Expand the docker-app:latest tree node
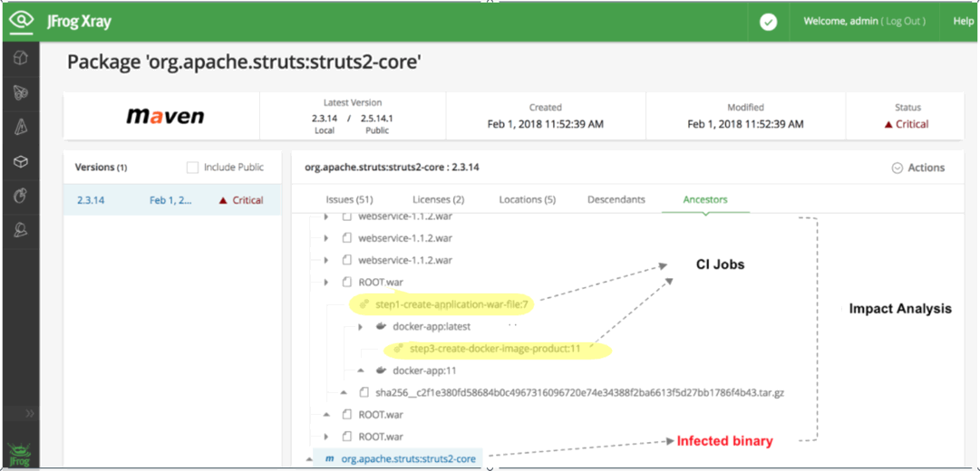 click(x=360, y=327)
